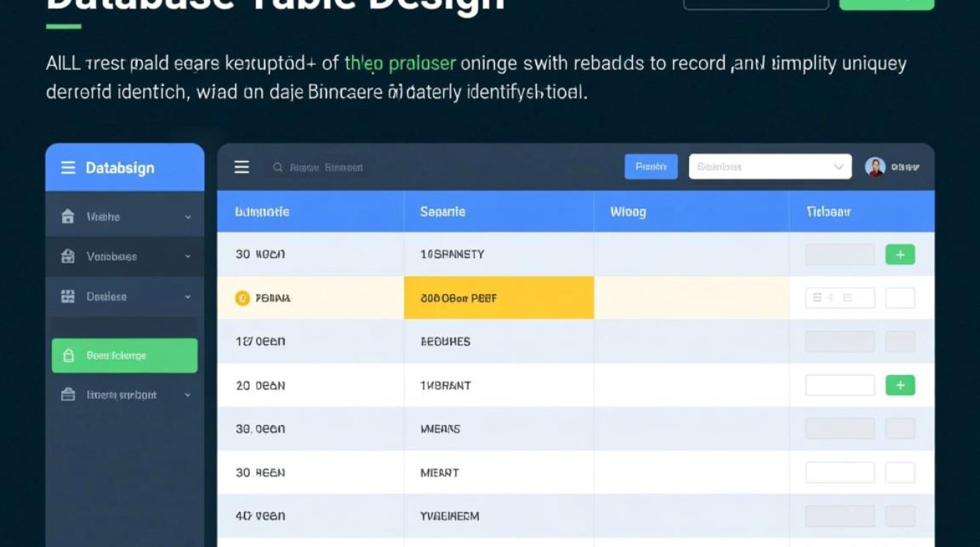
Task: Click the user avatar in the top bar
Action: 875,167
